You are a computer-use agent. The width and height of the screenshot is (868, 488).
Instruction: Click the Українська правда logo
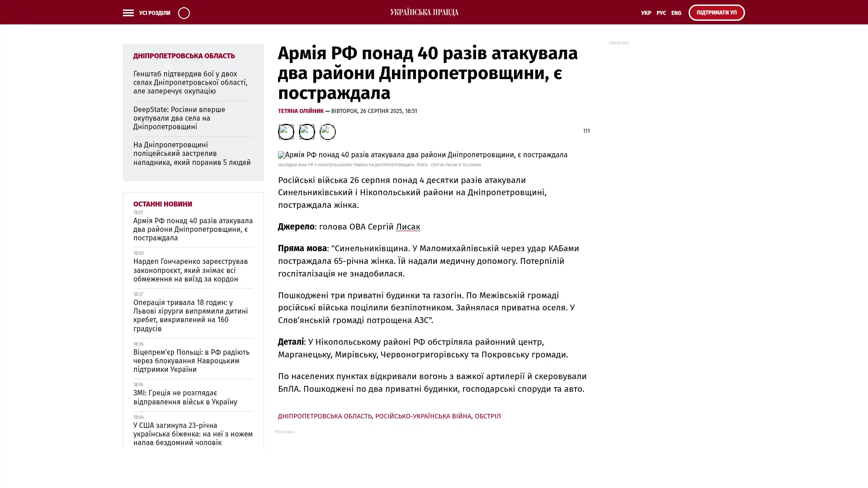pos(424,12)
